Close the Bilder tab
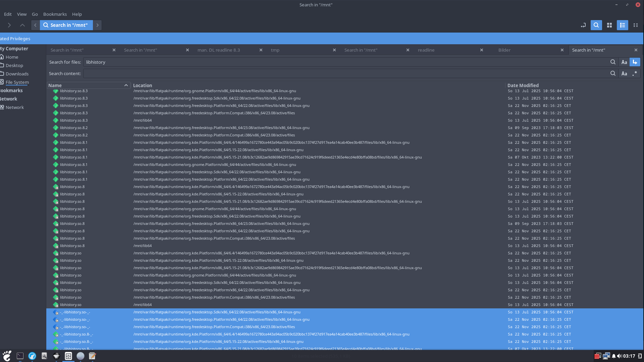 562,50
